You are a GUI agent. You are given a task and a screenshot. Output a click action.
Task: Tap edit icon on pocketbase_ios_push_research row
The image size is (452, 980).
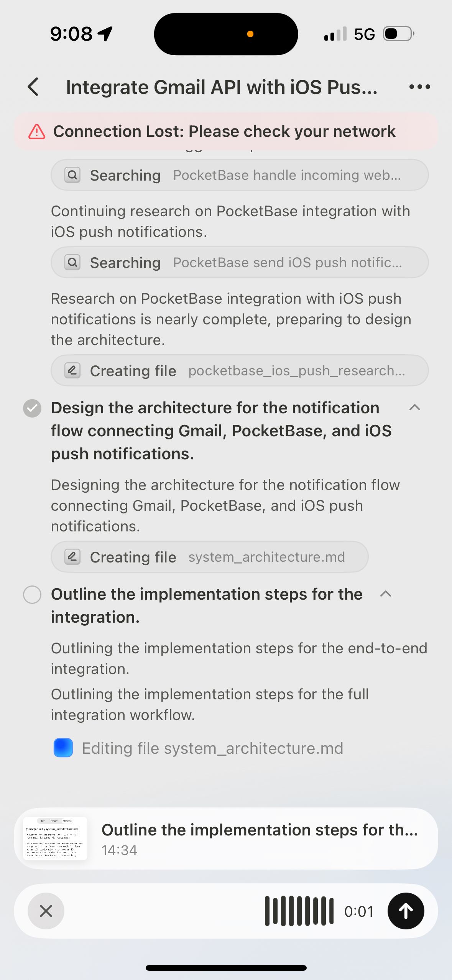pos(72,371)
